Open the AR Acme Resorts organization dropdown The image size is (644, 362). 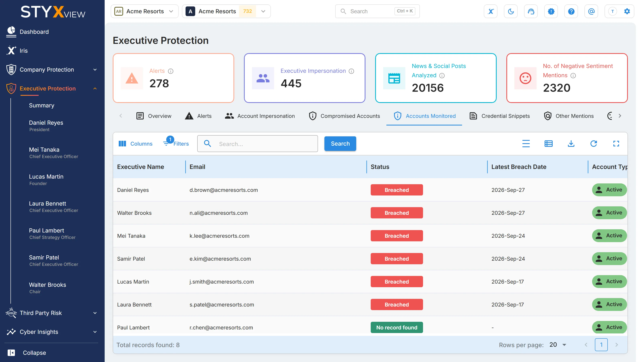point(144,11)
